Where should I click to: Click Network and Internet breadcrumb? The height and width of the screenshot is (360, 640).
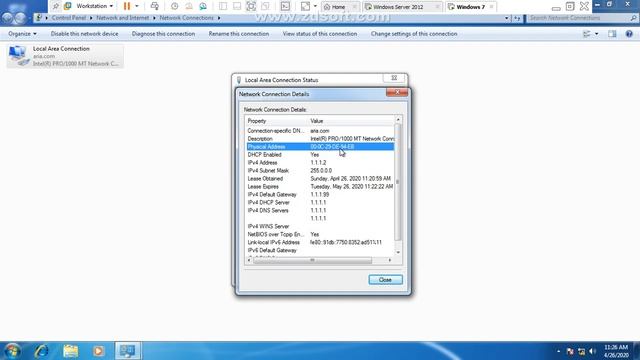click(x=122, y=18)
